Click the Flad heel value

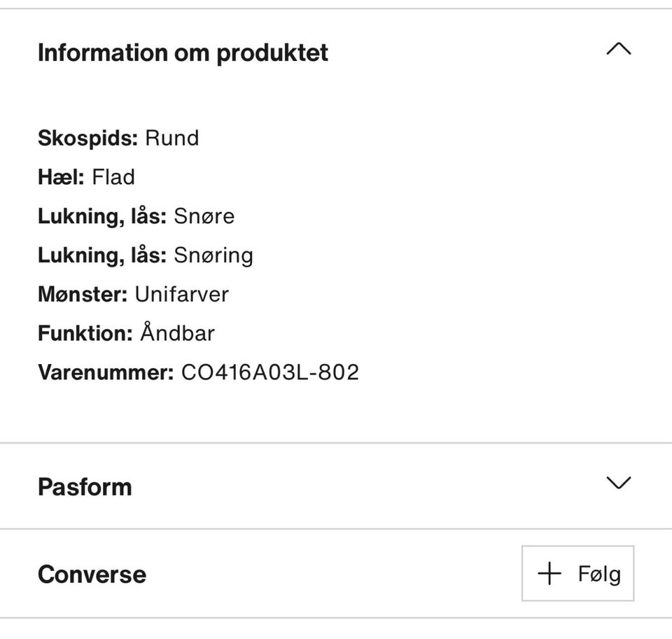click(113, 177)
